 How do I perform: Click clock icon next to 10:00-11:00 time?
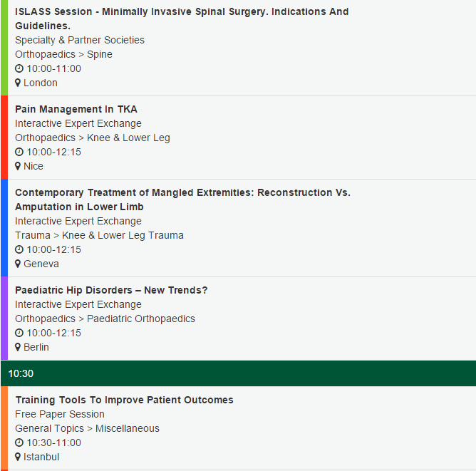(x=19, y=68)
